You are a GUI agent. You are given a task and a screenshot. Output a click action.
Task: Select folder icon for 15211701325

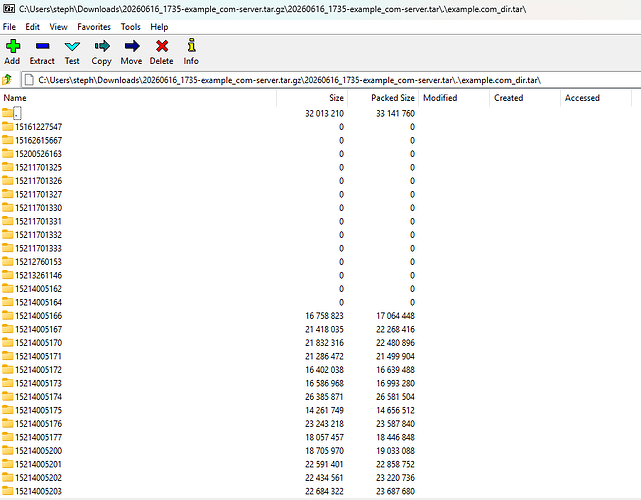click(8, 167)
